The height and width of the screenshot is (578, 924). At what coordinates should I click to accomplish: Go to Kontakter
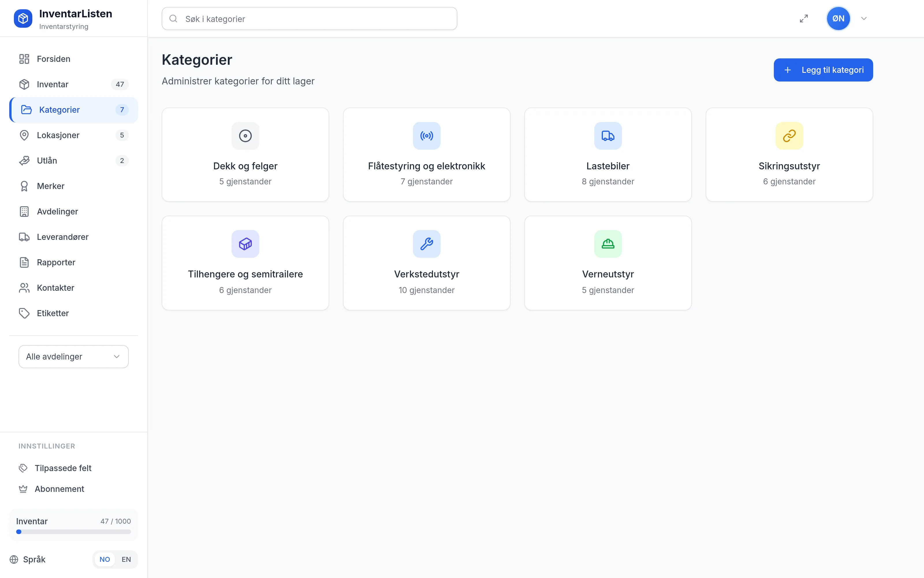point(74,288)
